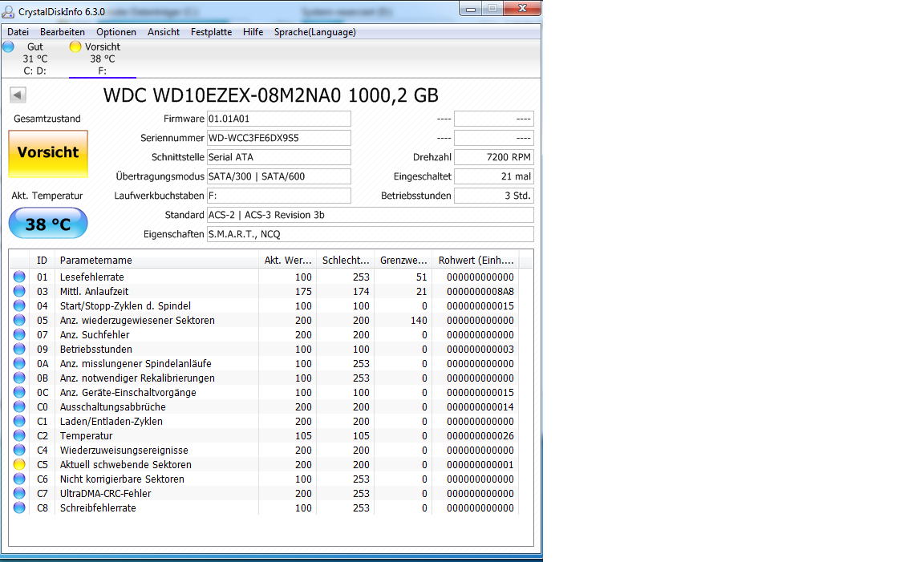Click blue status icon of Lesefehlerrate row
924x562 pixels.
coord(19,277)
